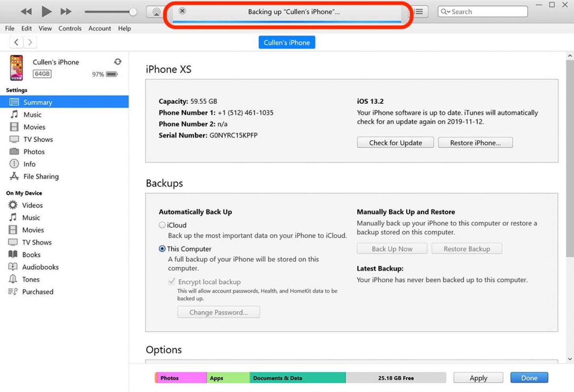Click the Check for Update button
This screenshot has width=574, height=392.
point(395,143)
